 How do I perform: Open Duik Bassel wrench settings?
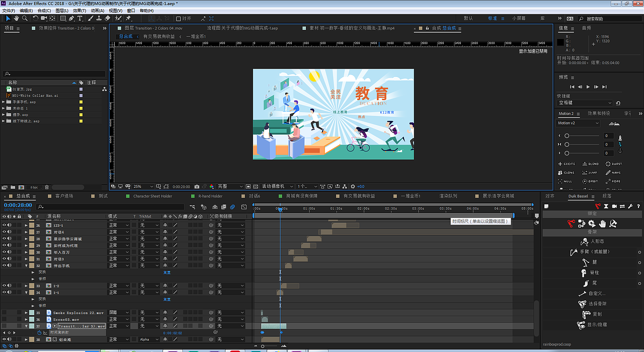click(630, 206)
